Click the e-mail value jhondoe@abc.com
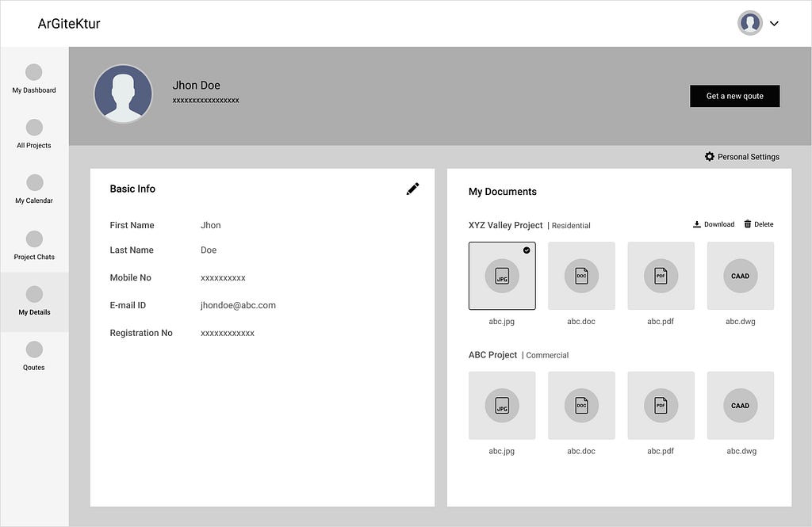Screen dimensions: 812x527 click(x=238, y=305)
